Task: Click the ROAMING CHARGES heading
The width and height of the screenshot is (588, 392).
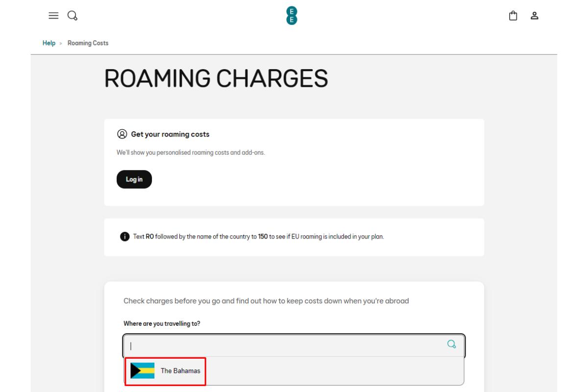Action: [216, 78]
